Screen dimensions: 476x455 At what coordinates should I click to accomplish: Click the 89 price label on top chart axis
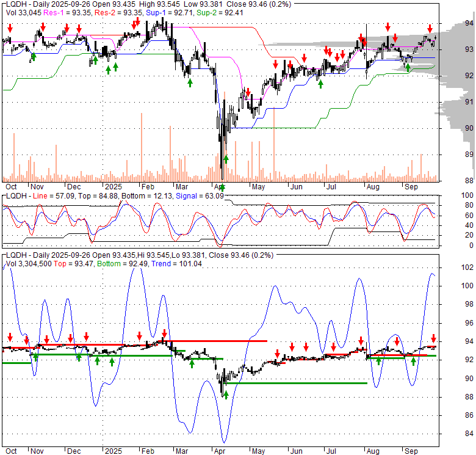tap(469, 155)
